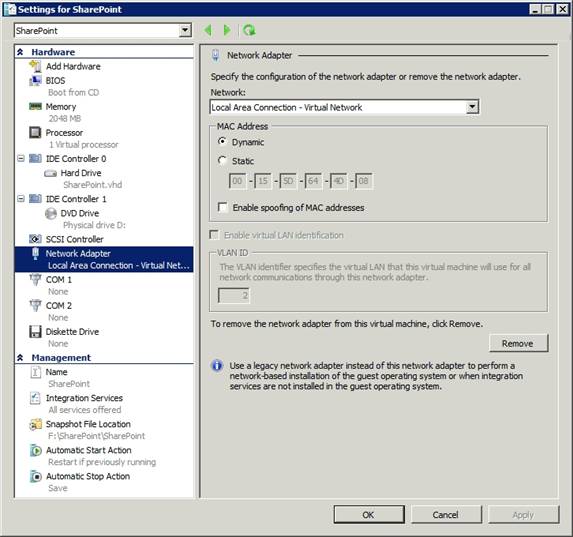The height and width of the screenshot is (537, 573).
Task: Select the Snapshot File Location entry
Action: coord(104,430)
